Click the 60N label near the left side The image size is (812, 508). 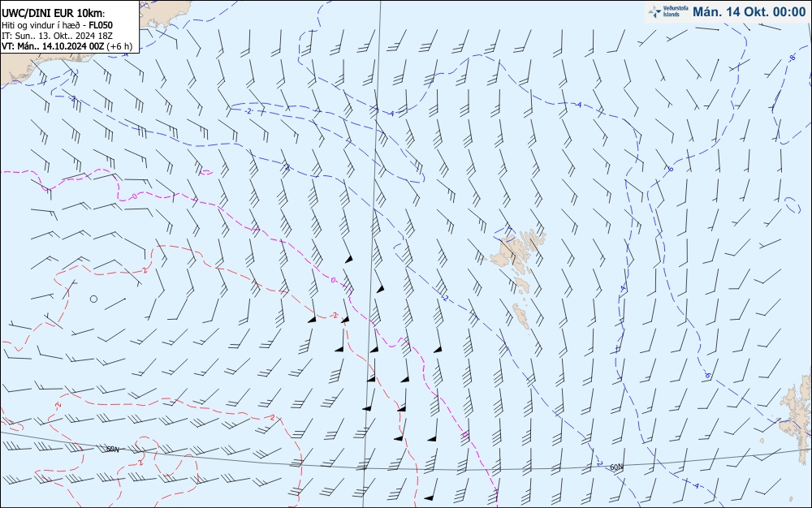[x=112, y=449]
